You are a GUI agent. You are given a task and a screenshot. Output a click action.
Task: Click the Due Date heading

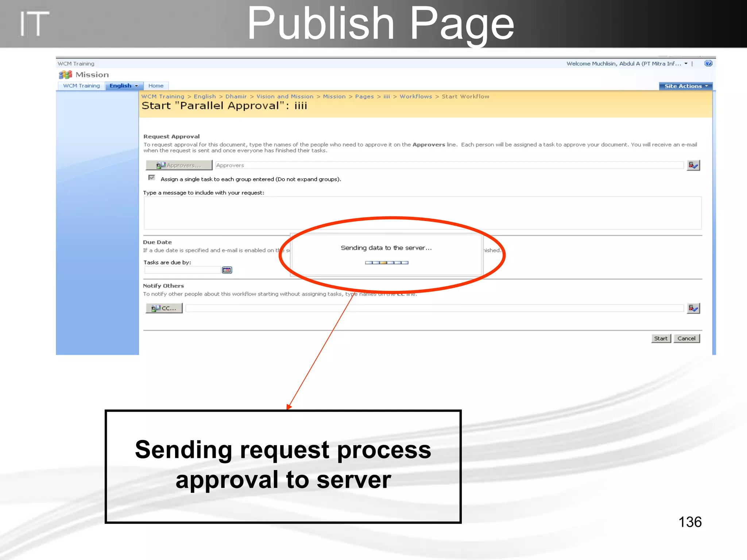point(157,242)
